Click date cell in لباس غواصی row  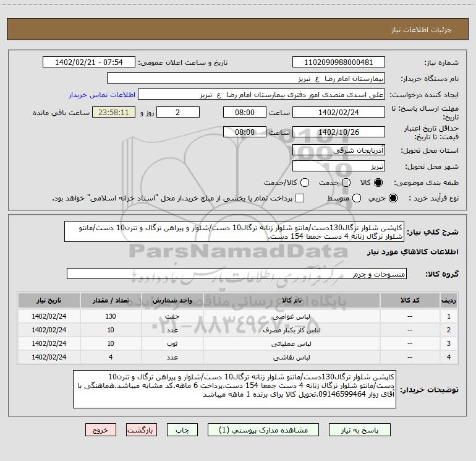click(49, 316)
